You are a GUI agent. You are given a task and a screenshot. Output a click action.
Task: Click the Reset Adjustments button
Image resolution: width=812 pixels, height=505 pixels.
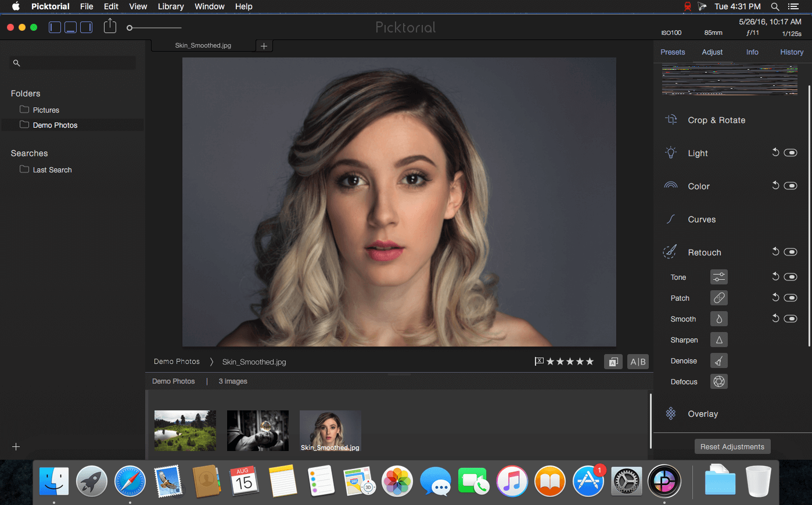[732, 446]
